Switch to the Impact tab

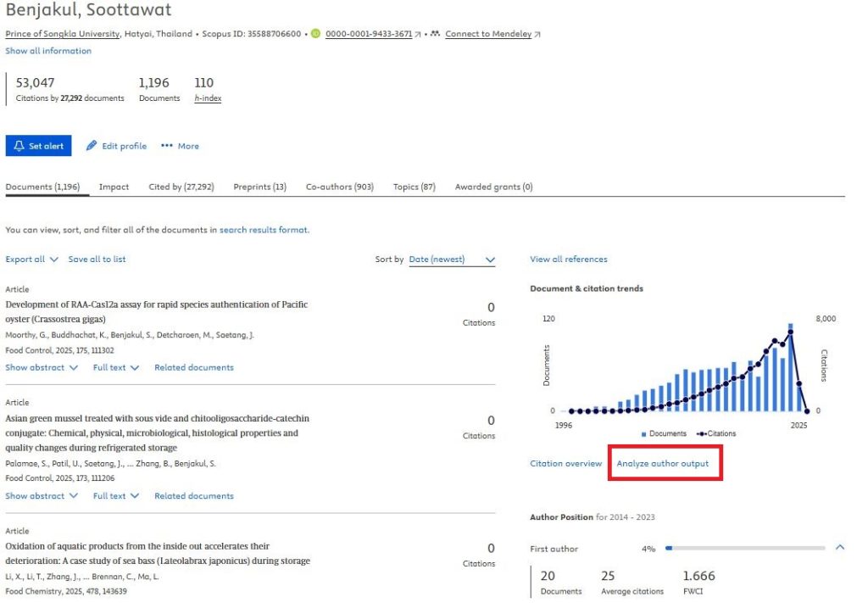point(114,187)
